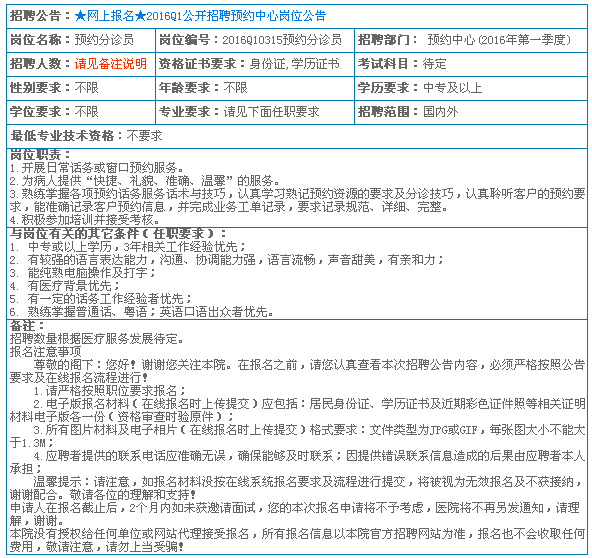Click the 考试科目 待定 cell
This screenshot has height=558, width=592.
coord(470,64)
